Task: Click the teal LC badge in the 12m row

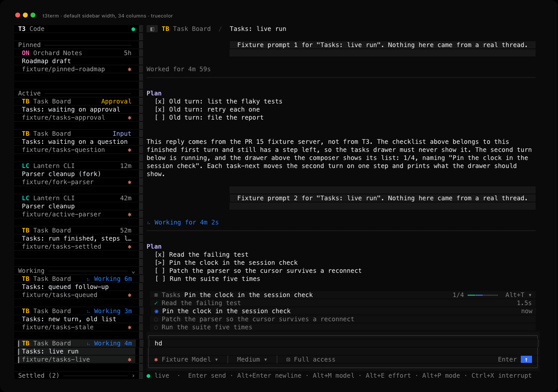Action: pos(26,166)
